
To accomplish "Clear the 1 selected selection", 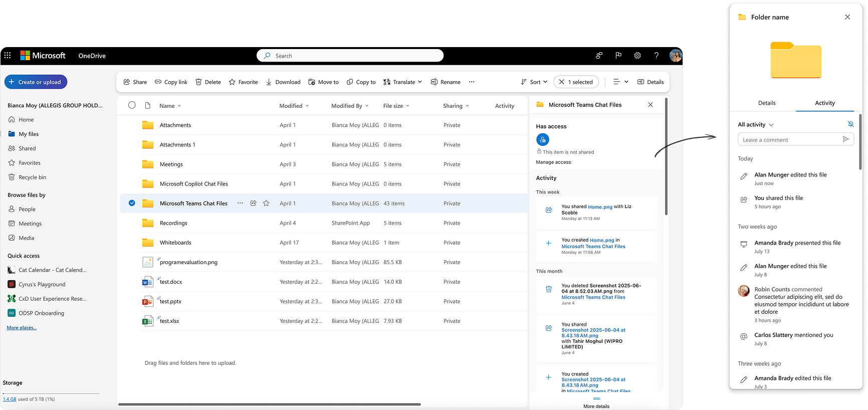I will [562, 82].
